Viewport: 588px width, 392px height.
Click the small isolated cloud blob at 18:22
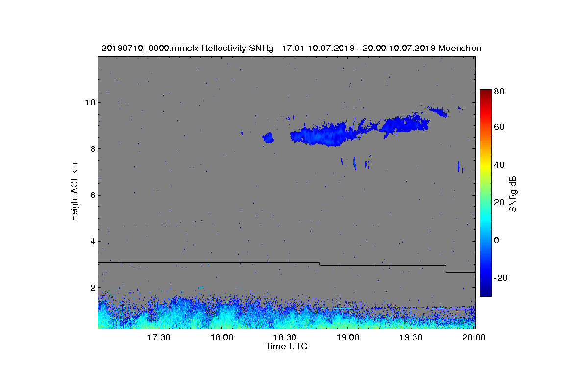(x=268, y=138)
